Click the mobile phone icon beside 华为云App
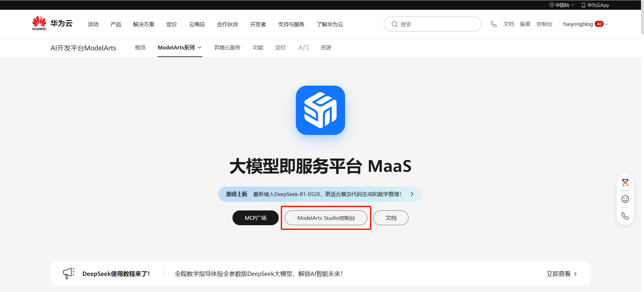This screenshot has width=644, height=292. tap(583, 5)
